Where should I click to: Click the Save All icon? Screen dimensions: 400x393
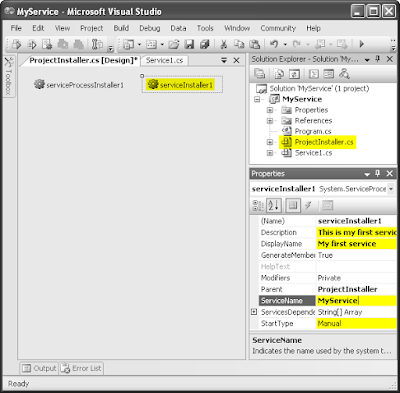point(205,44)
